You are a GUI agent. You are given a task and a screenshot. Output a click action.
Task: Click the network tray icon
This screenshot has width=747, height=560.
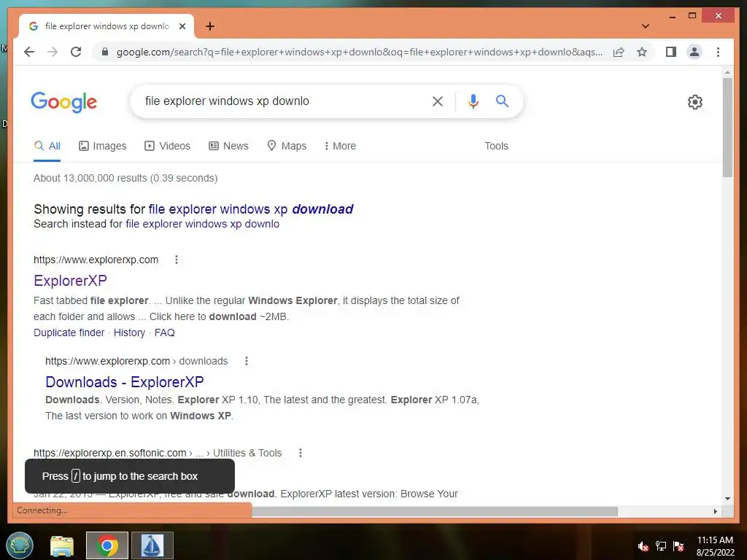click(x=661, y=546)
